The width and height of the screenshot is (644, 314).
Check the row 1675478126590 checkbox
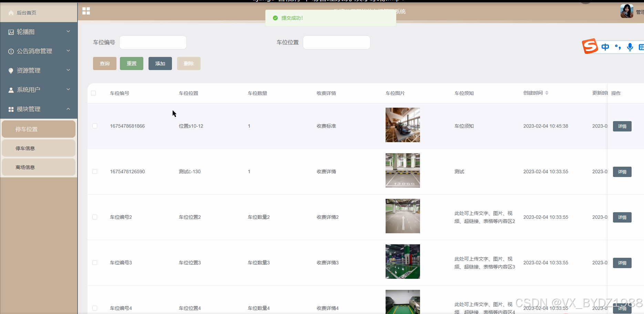95,171
